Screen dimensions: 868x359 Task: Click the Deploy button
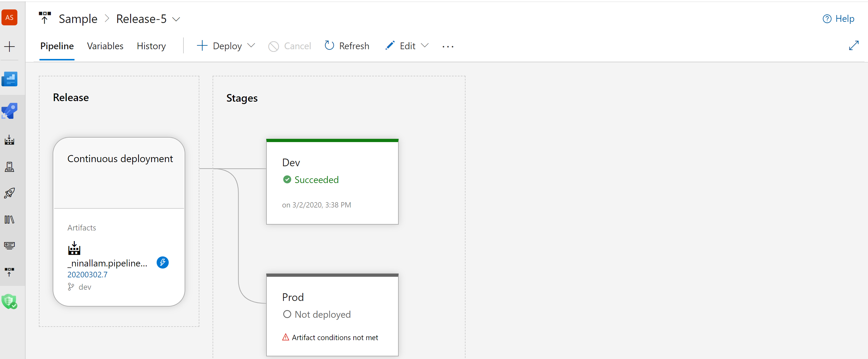[x=226, y=46]
